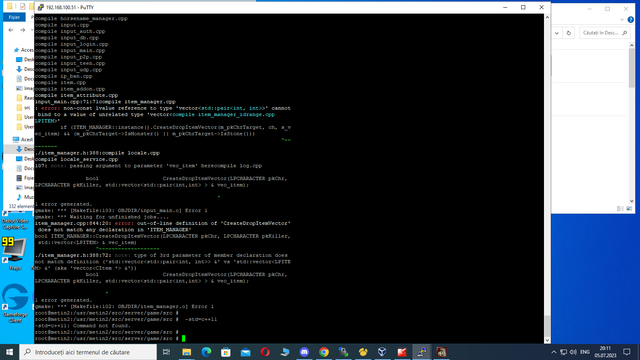Image resolution: width=640 pixels, height=360 pixels.
Task: Open the last game icon on taskbar
Action: coord(441,352)
